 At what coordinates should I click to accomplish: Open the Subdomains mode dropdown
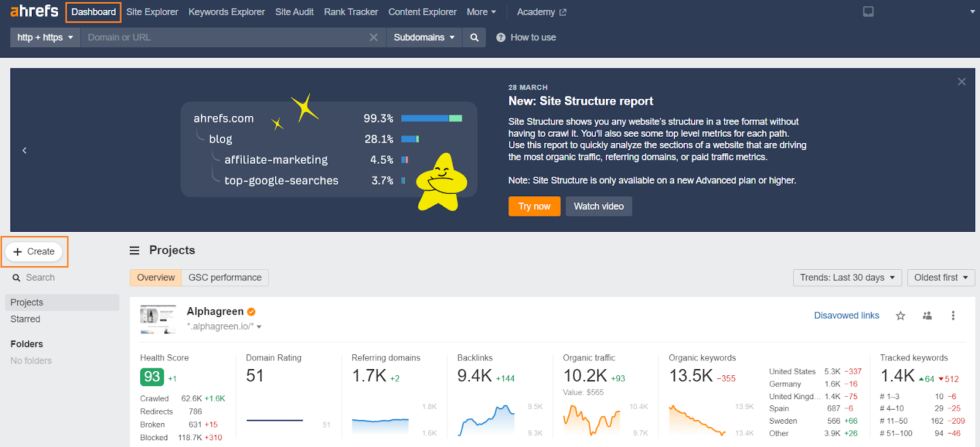click(424, 37)
